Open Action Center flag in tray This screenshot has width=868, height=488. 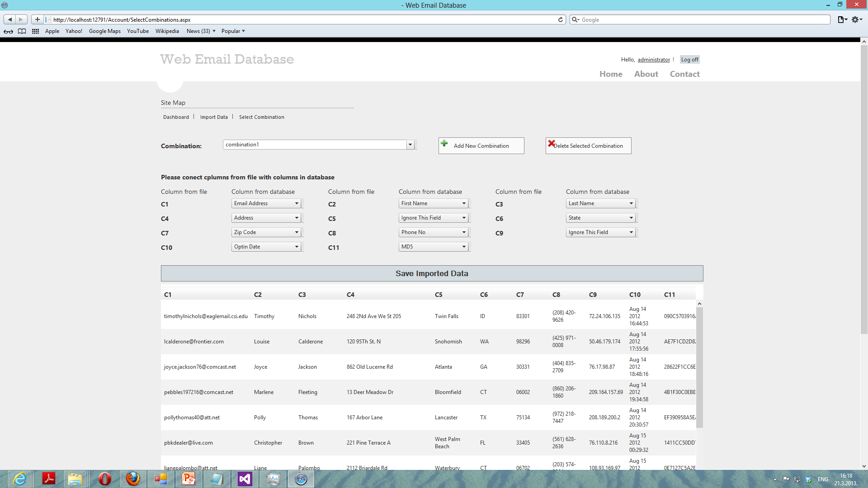pyautogui.click(x=786, y=479)
